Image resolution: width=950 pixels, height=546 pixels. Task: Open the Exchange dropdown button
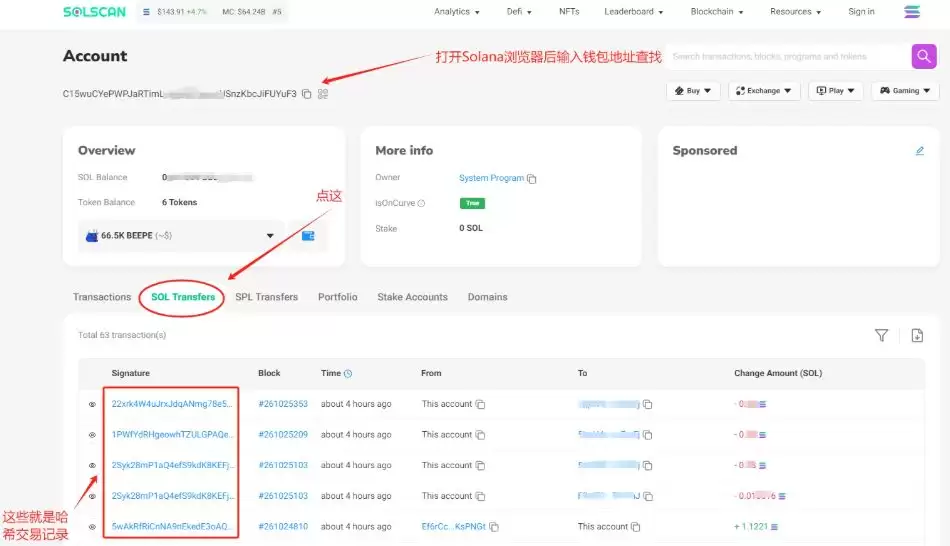coord(764,91)
